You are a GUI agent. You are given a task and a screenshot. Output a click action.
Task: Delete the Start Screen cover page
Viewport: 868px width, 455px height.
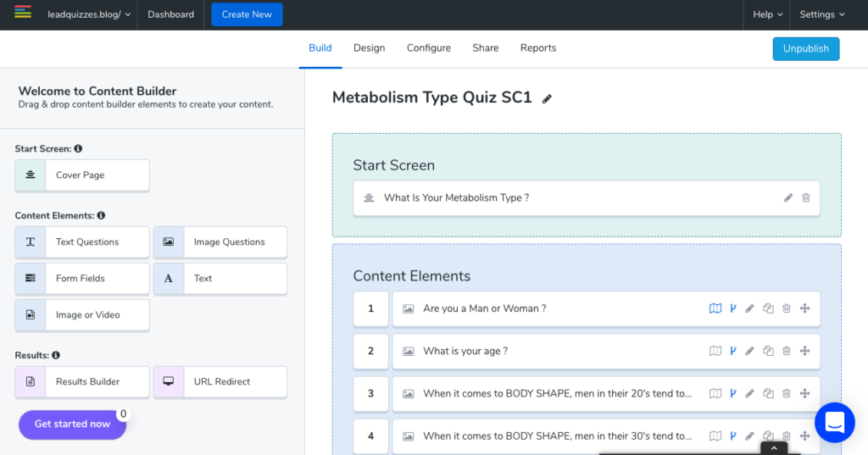pos(806,197)
